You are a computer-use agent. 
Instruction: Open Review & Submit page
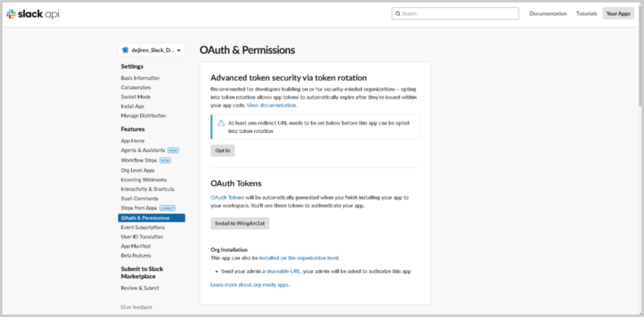[x=140, y=288]
